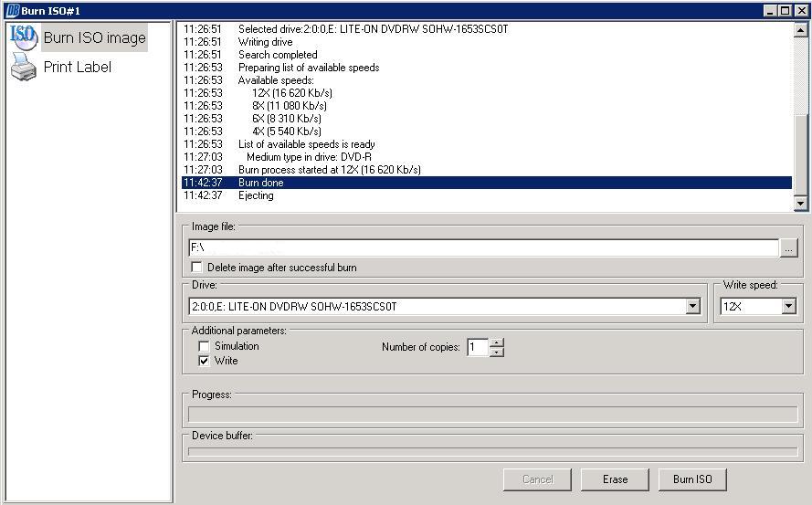The width and height of the screenshot is (812, 505).
Task: Select the 'List of available speeds is ready' line
Action: pyautogui.click(x=487, y=144)
